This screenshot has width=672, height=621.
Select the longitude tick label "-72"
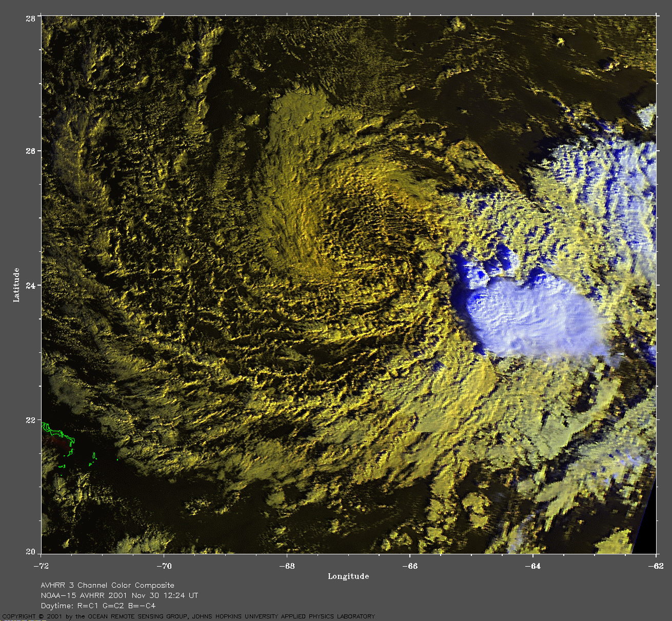tap(41, 566)
